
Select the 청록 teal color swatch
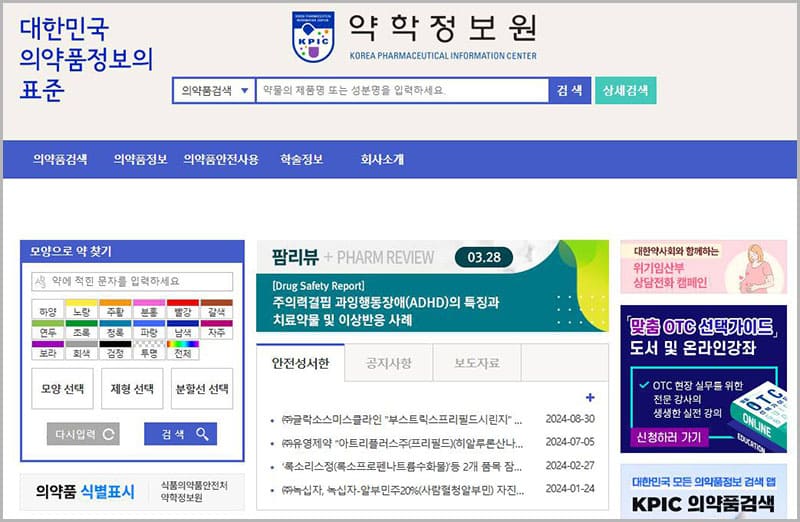point(115,330)
